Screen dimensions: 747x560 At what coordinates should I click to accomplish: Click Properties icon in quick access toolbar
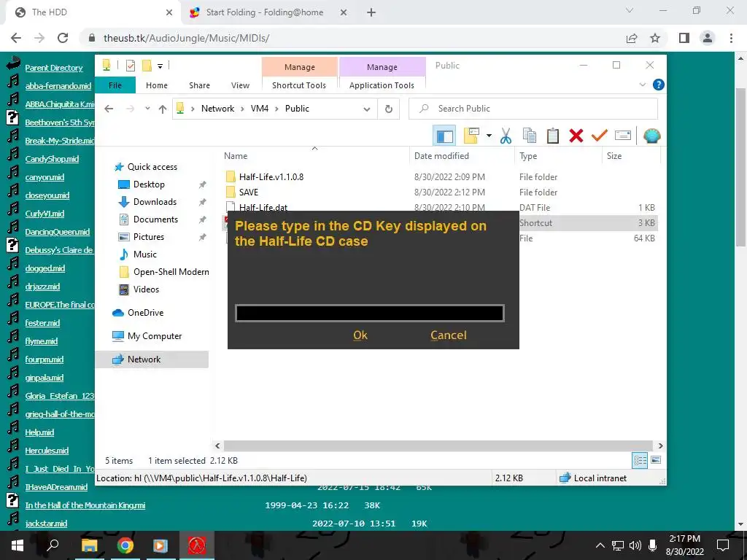[130, 66]
